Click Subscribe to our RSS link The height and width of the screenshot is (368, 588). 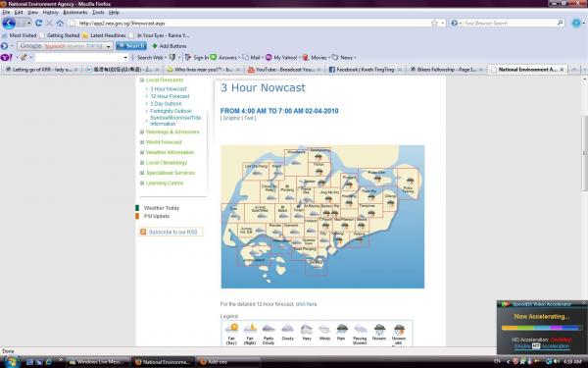pyautogui.click(x=172, y=232)
